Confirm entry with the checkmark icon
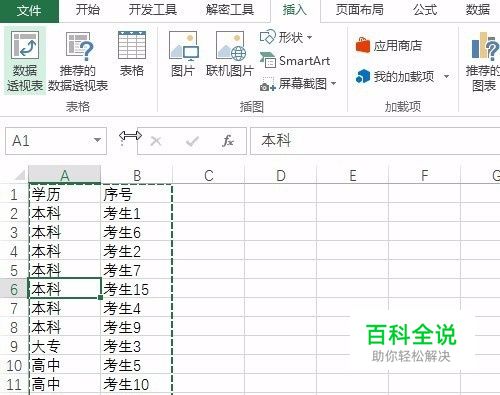Image resolution: width=500 pixels, height=395 pixels. pyautogui.click(x=192, y=141)
